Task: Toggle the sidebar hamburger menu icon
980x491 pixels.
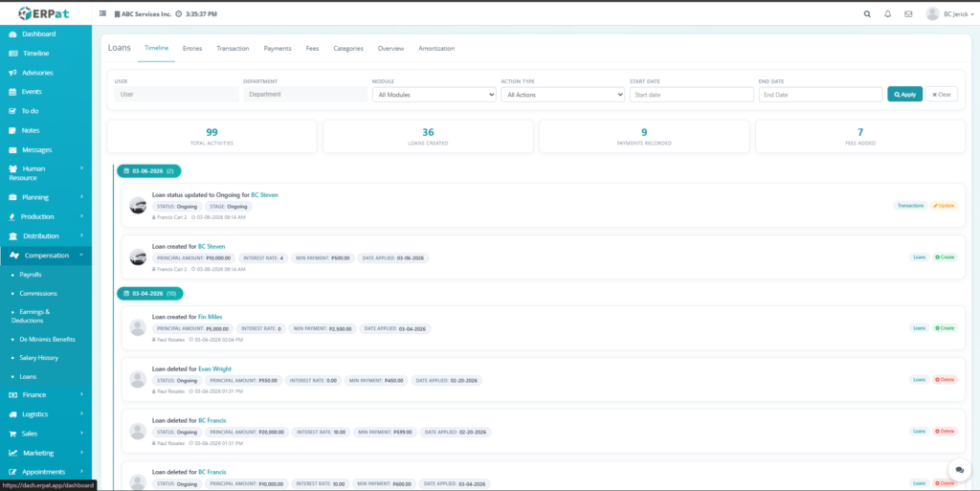Action: (103, 14)
